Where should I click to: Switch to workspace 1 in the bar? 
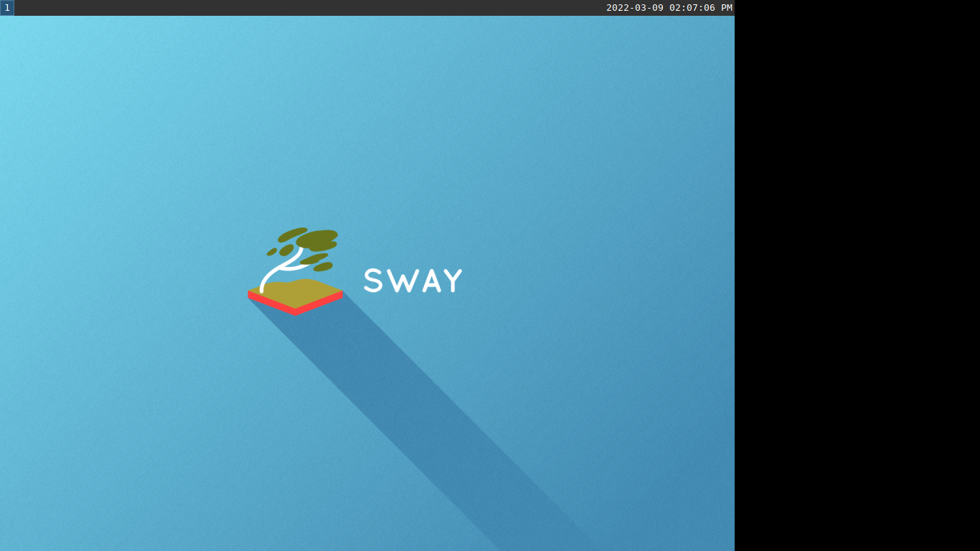coord(7,8)
